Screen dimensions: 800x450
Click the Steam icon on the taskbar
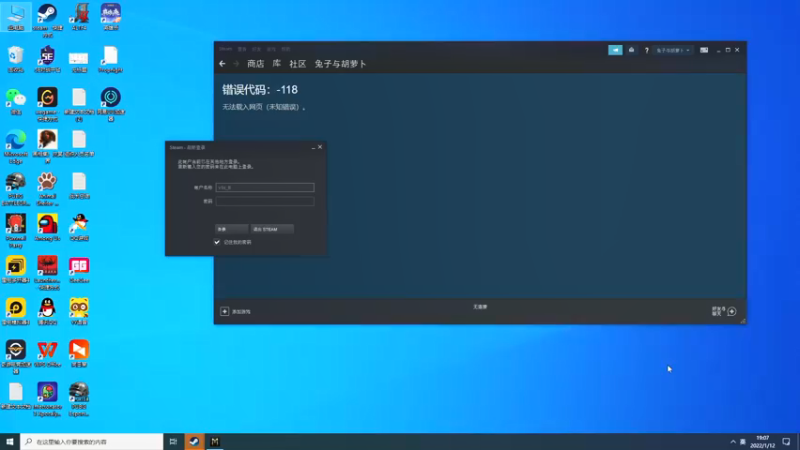tap(194, 441)
